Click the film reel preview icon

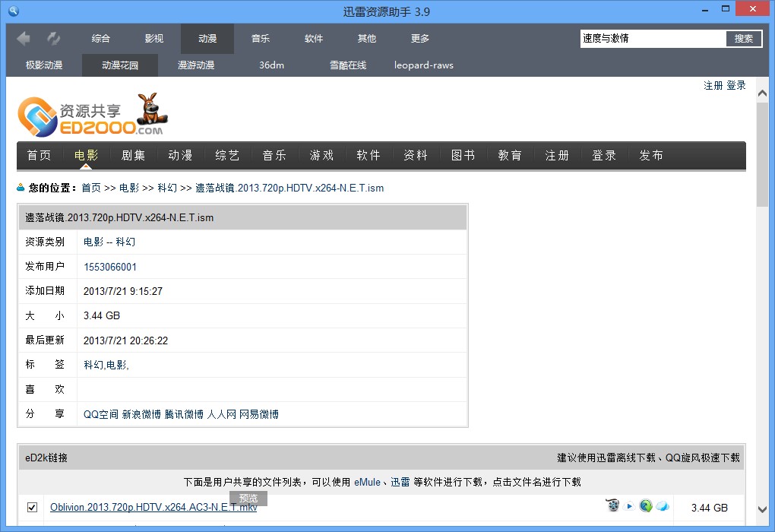coord(613,505)
